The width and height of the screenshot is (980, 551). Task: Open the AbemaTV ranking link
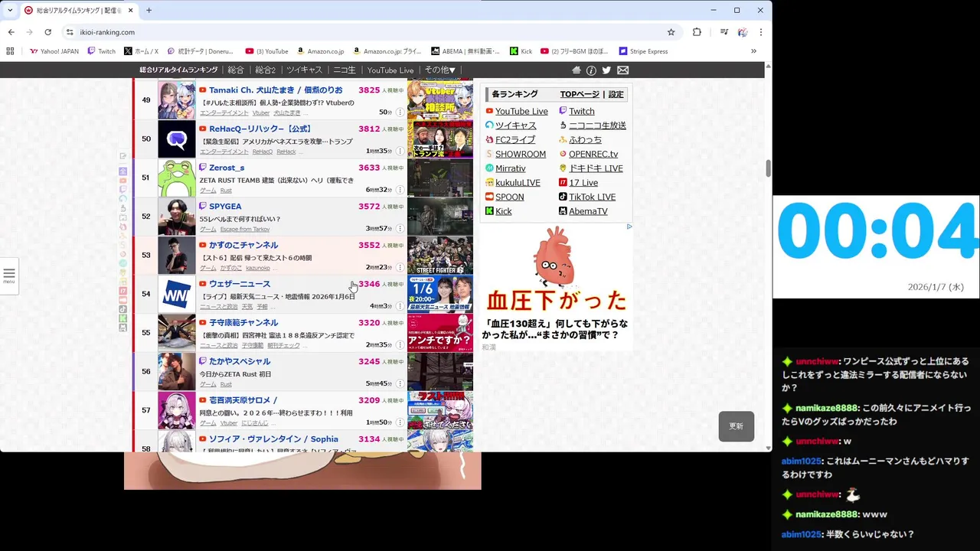588,211
